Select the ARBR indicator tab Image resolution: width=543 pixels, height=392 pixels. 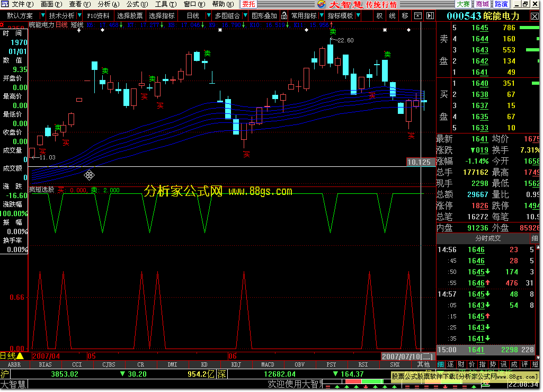pos(14,364)
